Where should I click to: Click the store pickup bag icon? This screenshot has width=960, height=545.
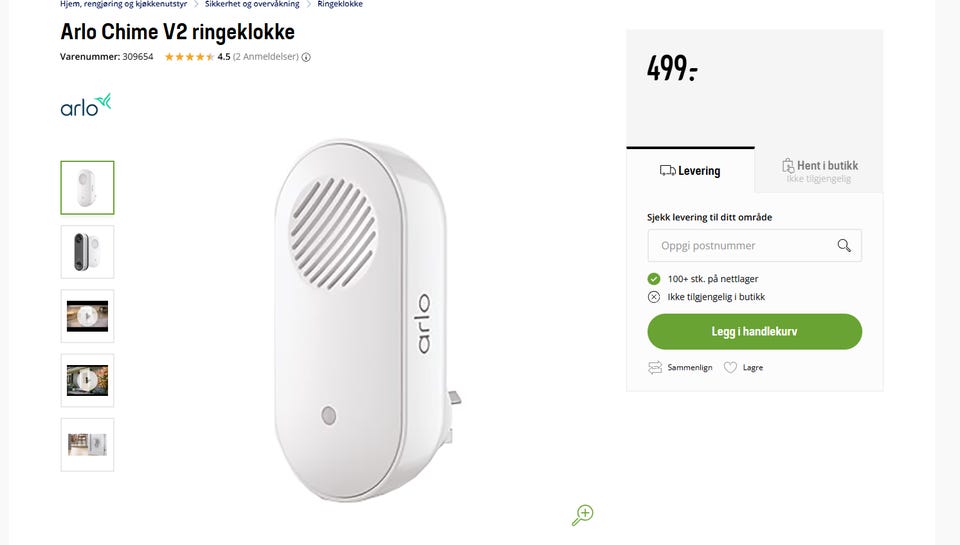tap(787, 165)
